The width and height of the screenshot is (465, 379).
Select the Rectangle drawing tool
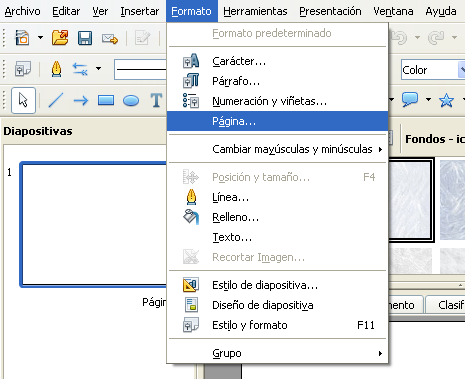pyautogui.click(x=106, y=100)
